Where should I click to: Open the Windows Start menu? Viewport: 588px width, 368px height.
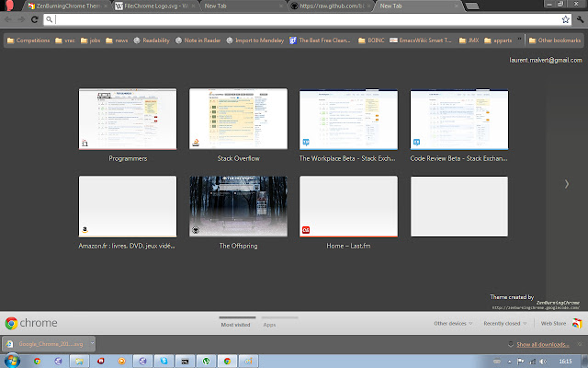click(12, 361)
